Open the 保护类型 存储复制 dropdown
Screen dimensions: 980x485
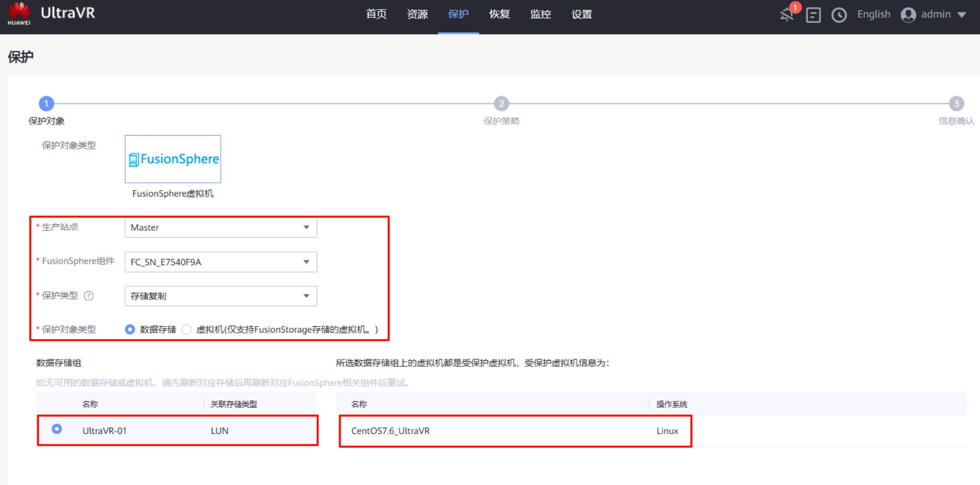click(x=221, y=296)
